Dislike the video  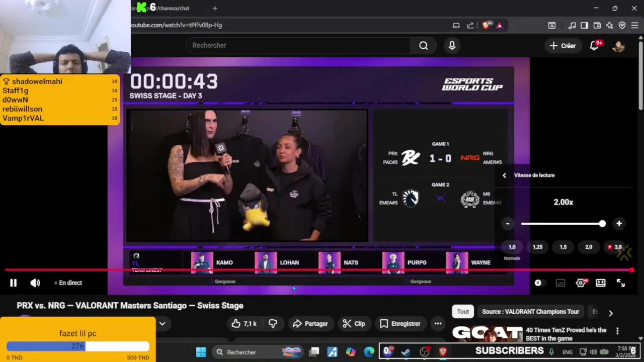tap(273, 324)
